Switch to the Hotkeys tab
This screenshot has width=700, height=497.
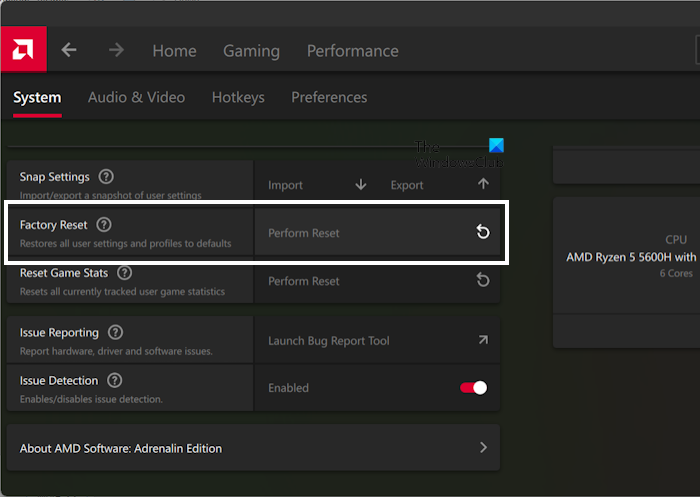(238, 97)
